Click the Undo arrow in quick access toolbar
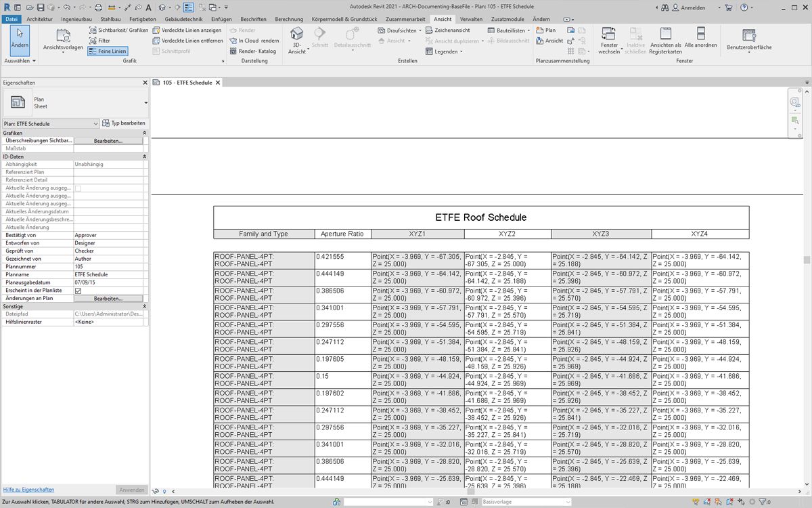 click(66, 7)
